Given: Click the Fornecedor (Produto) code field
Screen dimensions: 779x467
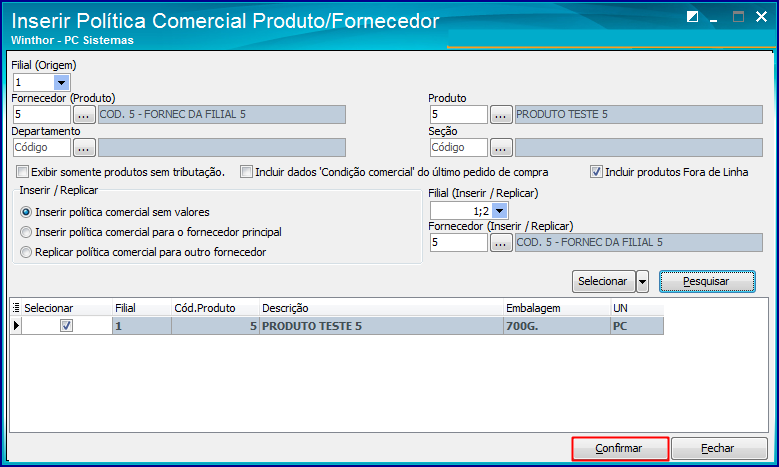Looking at the screenshot, I should pos(42,115).
